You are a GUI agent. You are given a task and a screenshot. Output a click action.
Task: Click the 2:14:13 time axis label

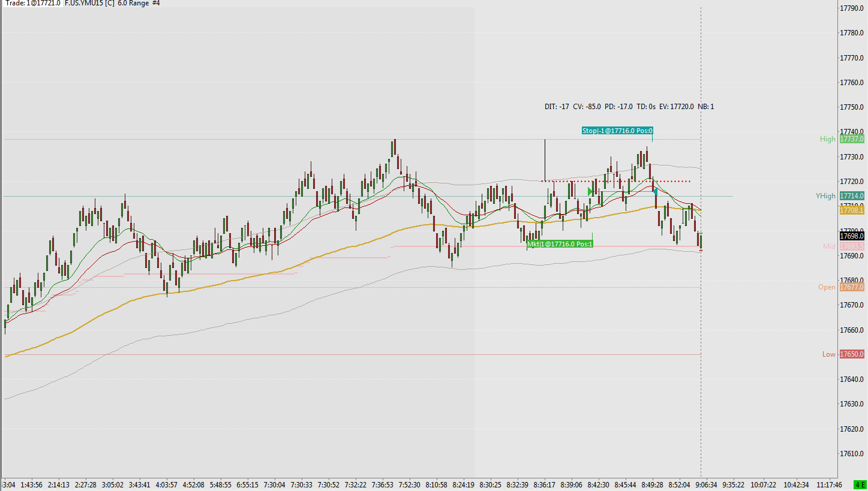(59, 484)
